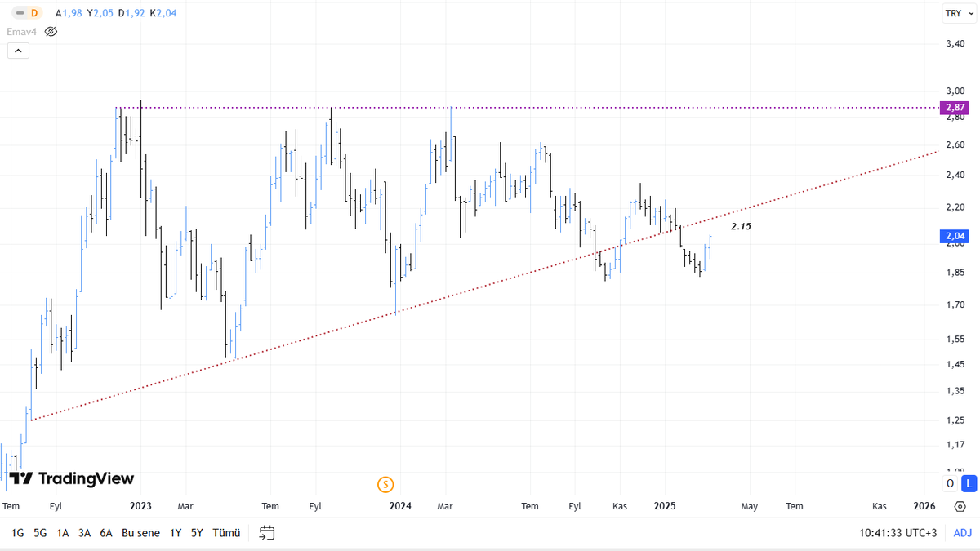Open chart settings gear icon
This screenshot has width=980, height=551.
960,506
